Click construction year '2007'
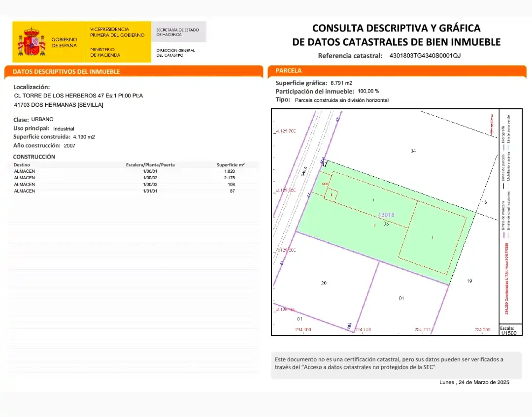The image size is (532, 417). click(69, 146)
